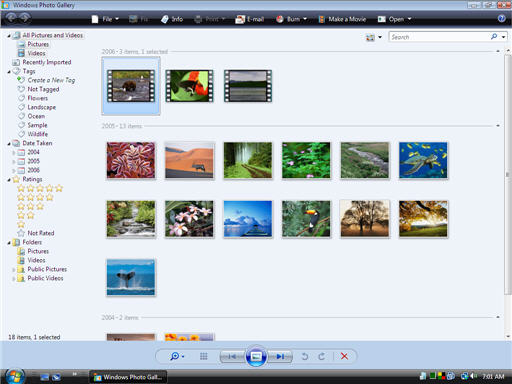Open the zoom magnifier control
Image resolution: width=512 pixels, height=384 pixels.
(x=177, y=356)
